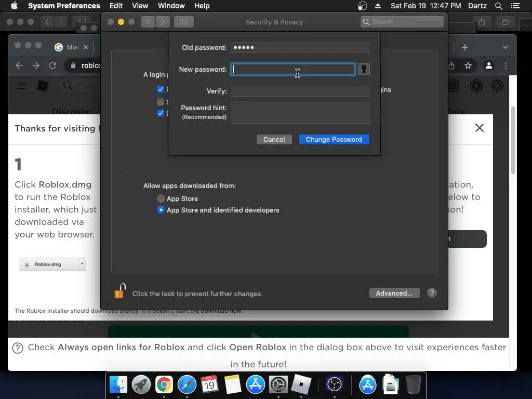Click the password assistant key icon
This screenshot has width=532, height=399.
pyautogui.click(x=364, y=69)
